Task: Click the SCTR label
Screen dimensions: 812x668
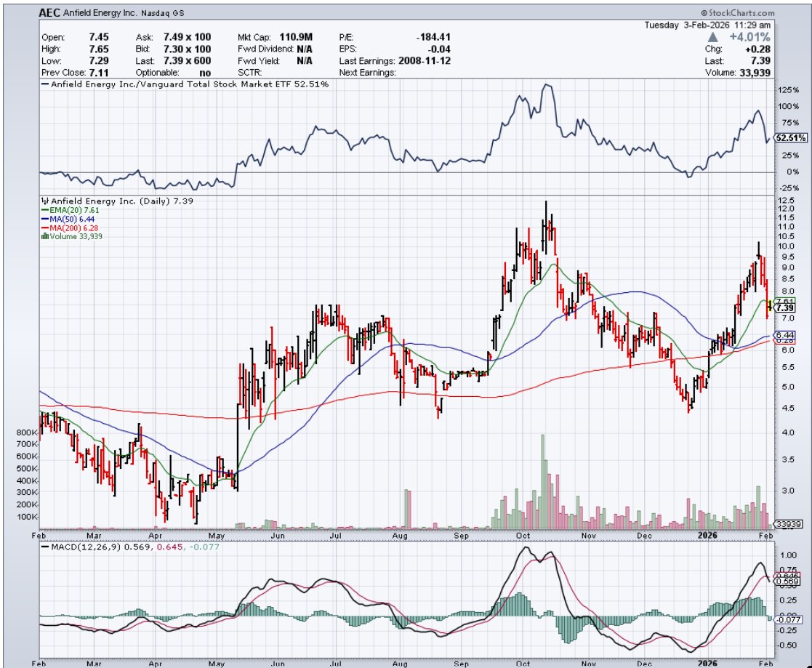Action: (249, 73)
